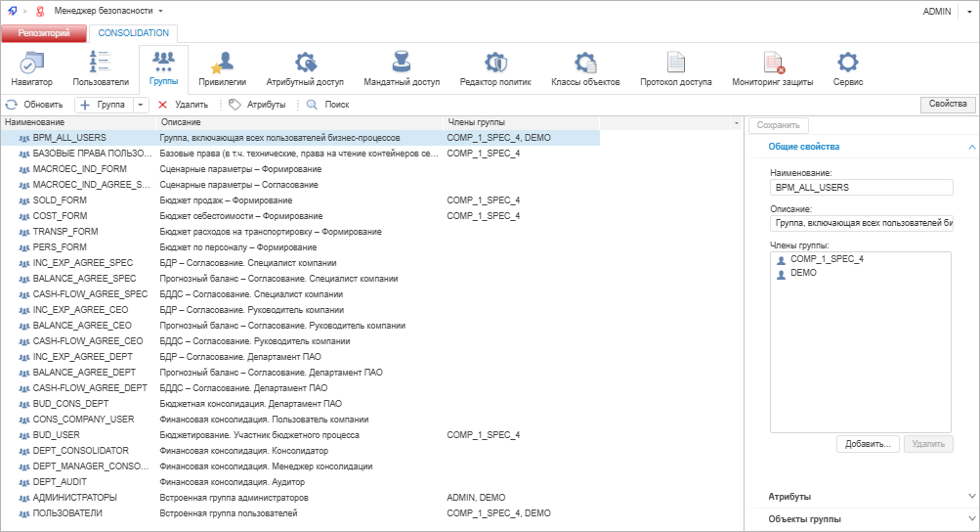Click group icon beside CASH-FLOW_AGREE_DEPT
980x532 pixels.
[x=24, y=388]
